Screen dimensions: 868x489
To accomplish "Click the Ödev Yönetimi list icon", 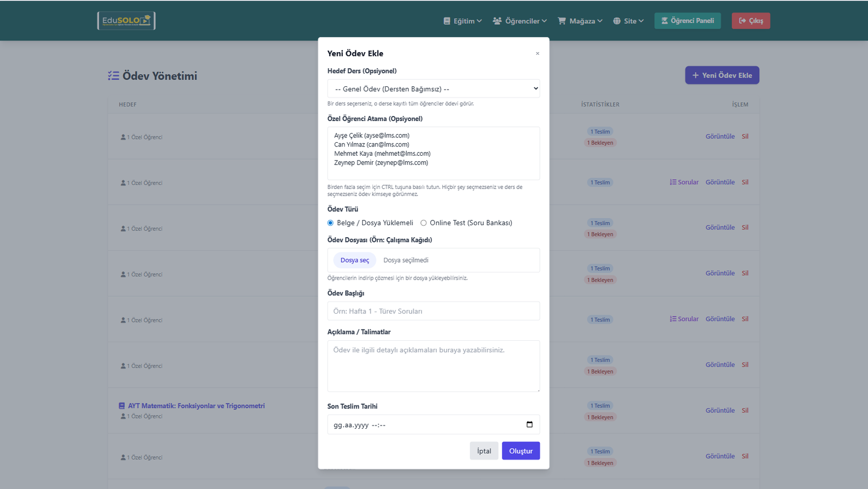I will click(x=113, y=76).
